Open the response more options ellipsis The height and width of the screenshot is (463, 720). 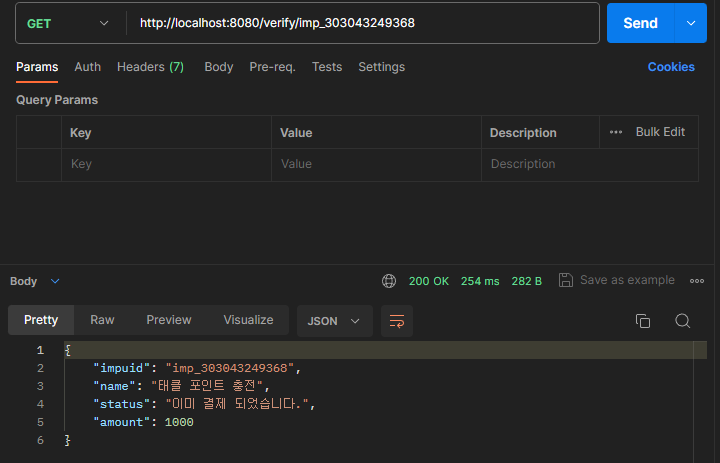(697, 281)
